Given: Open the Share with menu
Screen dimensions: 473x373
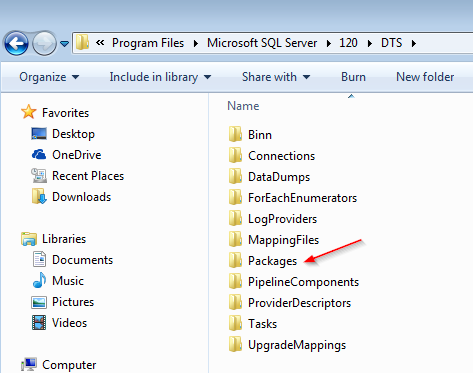Looking at the screenshot, I should click(276, 77).
